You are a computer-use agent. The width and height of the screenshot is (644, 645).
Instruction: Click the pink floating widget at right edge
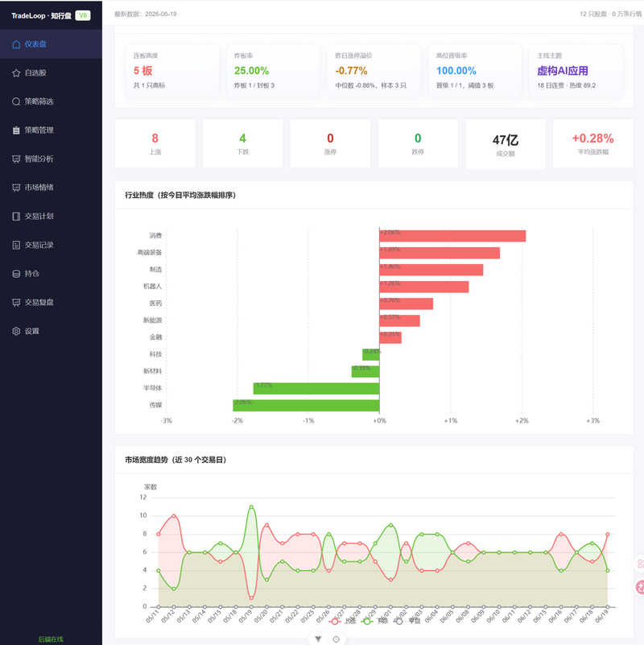pos(640,587)
